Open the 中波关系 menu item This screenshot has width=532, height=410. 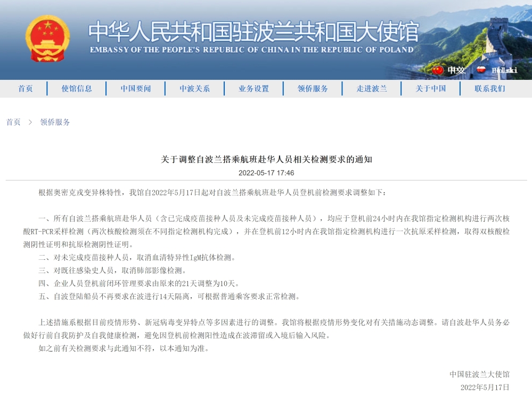tap(195, 88)
